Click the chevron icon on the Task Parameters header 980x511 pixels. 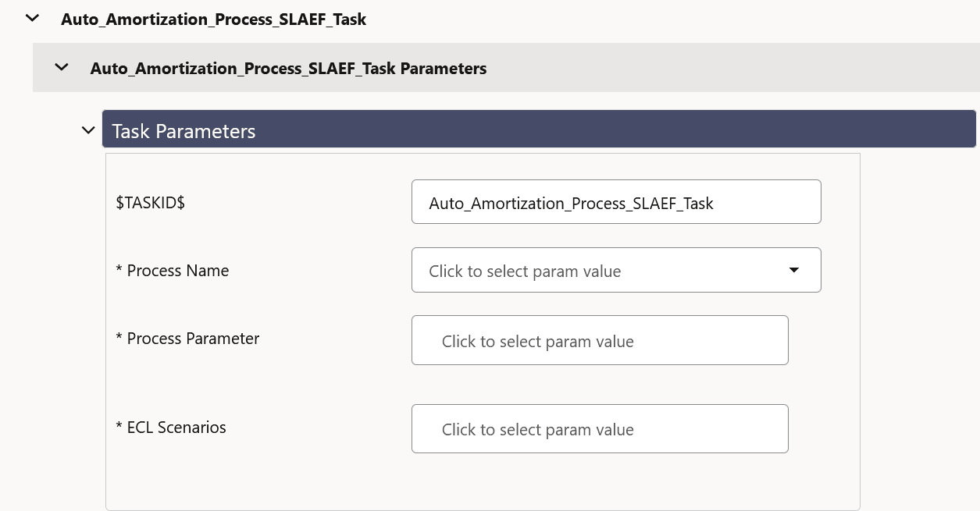(88, 130)
